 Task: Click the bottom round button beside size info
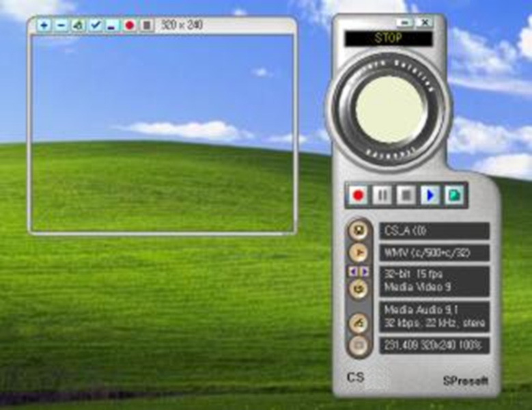(x=359, y=346)
